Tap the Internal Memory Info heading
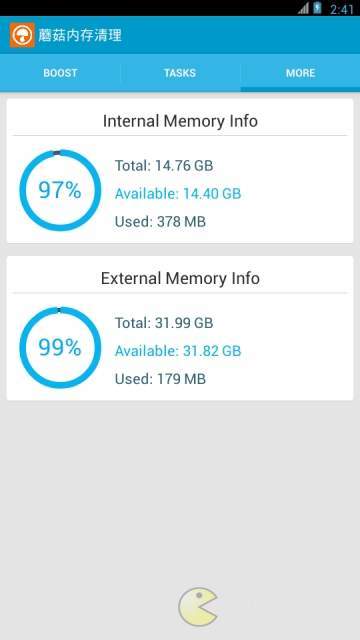The height and width of the screenshot is (640, 360). (180, 121)
